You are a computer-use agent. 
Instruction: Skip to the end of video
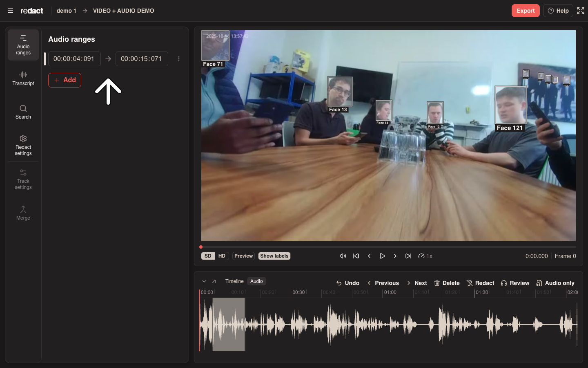coord(408,256)
